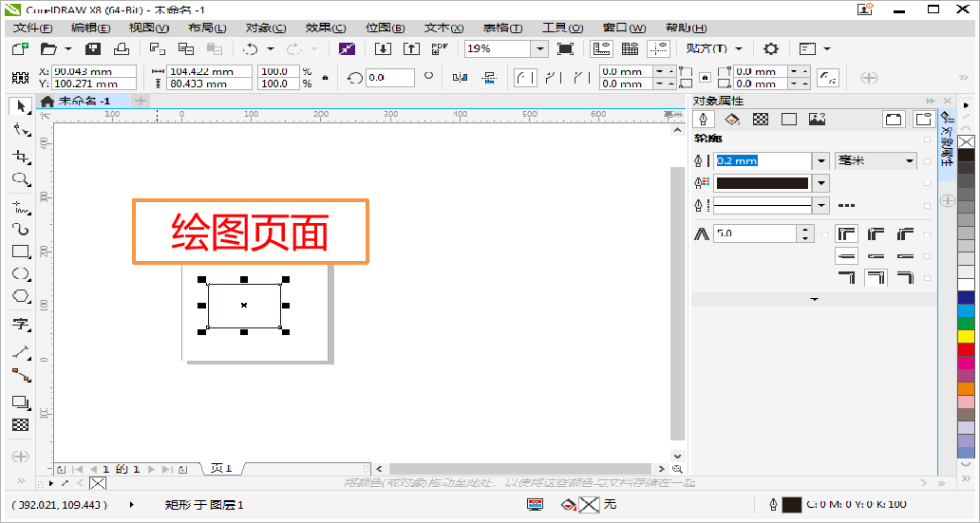Toggle show rulers button
The height and width of the screenshot is (523, 980).
click(x=601, y=48)
